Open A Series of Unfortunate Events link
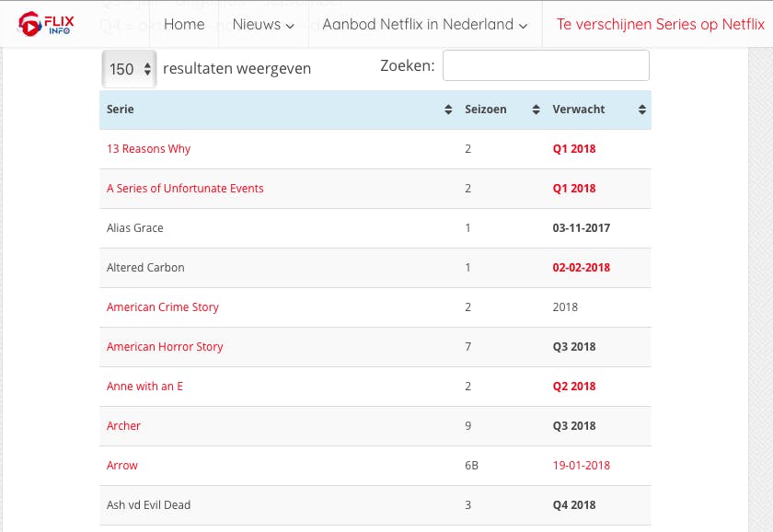 (x=185, y=189)
